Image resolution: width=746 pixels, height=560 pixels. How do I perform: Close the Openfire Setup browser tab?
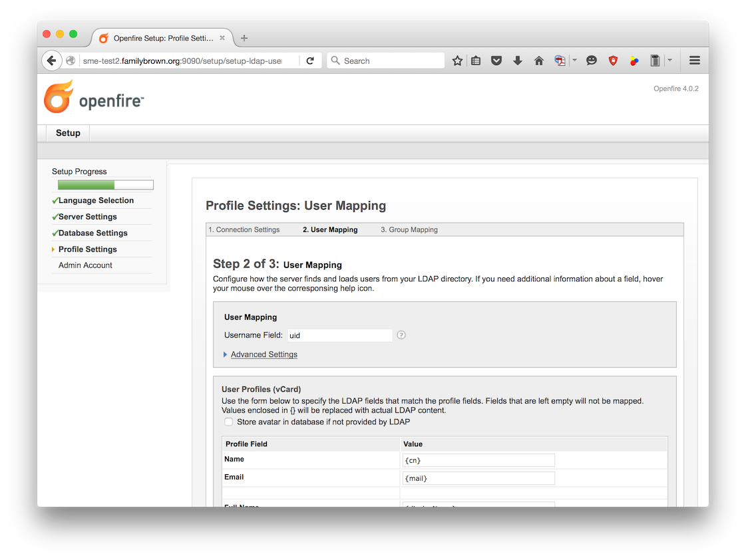(x=222, y=38)
